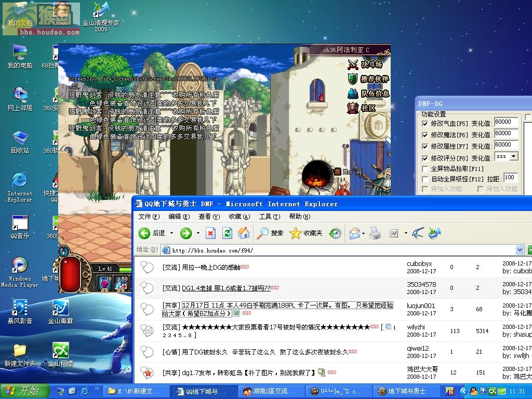532x399 pixels.
Task: Switch to 湖南2区交流 taskbar window
Action: point(271,391)
